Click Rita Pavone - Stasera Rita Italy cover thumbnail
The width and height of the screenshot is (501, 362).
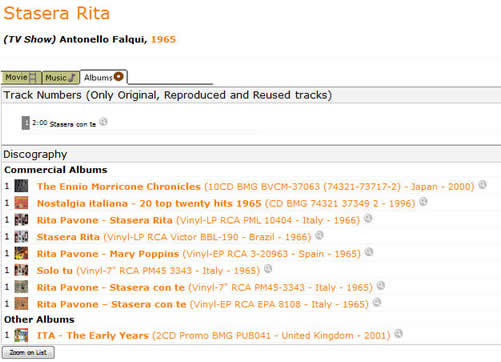tap(21, 220)
